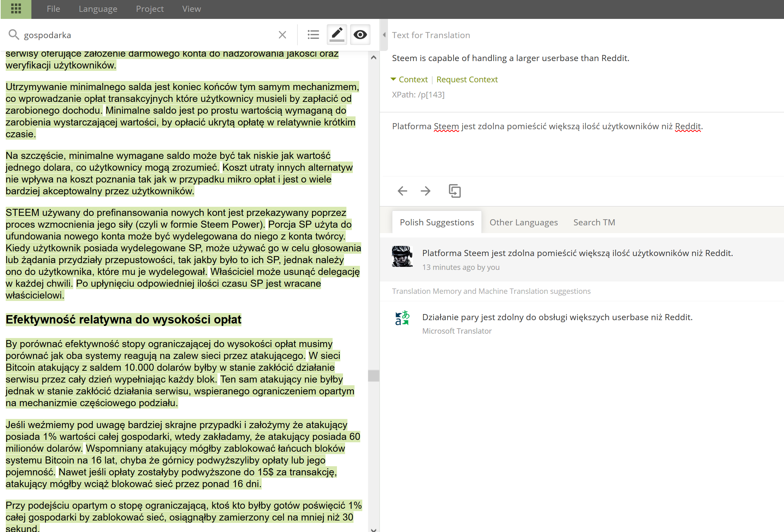Open the Language menu

(x=98, y=9)
